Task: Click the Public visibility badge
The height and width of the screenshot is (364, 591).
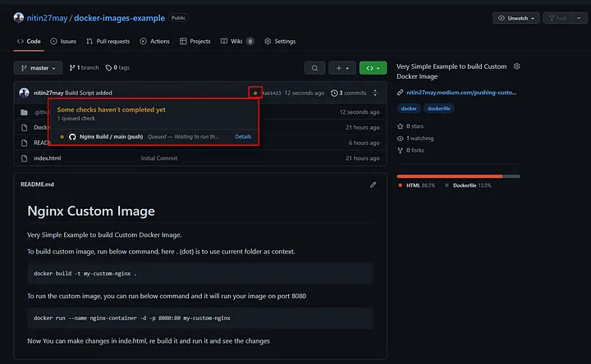Action: pyautogui.click(x=178, y=18)
